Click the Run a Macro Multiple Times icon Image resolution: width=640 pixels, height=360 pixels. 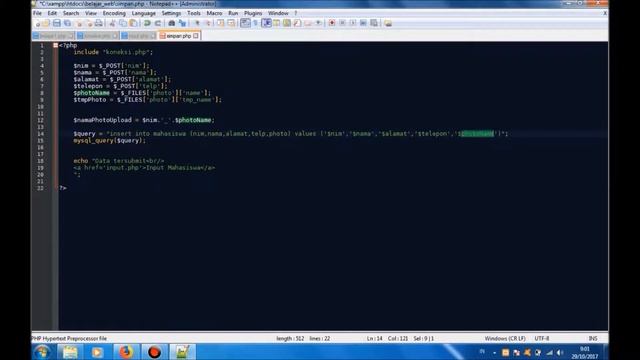tap(363, 23)
